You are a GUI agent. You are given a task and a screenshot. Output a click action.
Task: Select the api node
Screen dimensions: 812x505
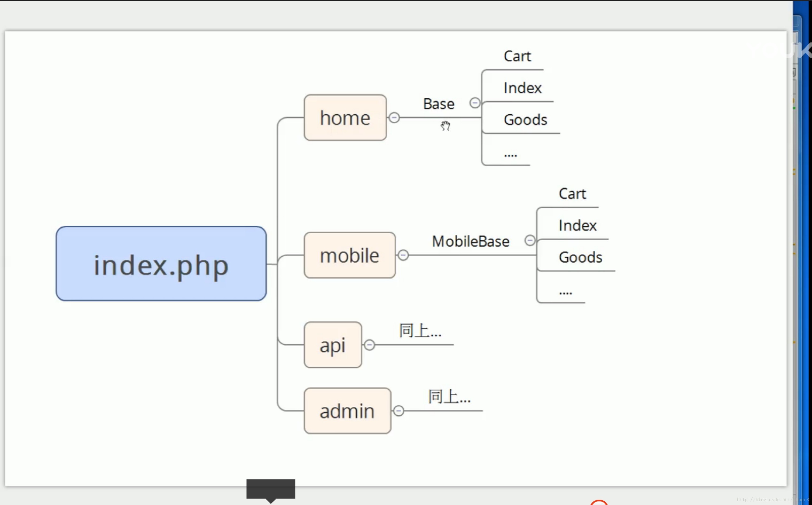333,345
